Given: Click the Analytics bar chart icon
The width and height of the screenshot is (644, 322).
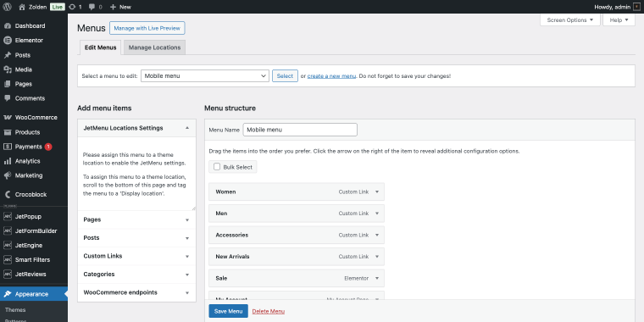Looking at the screenshot, I should click(8, 161).
